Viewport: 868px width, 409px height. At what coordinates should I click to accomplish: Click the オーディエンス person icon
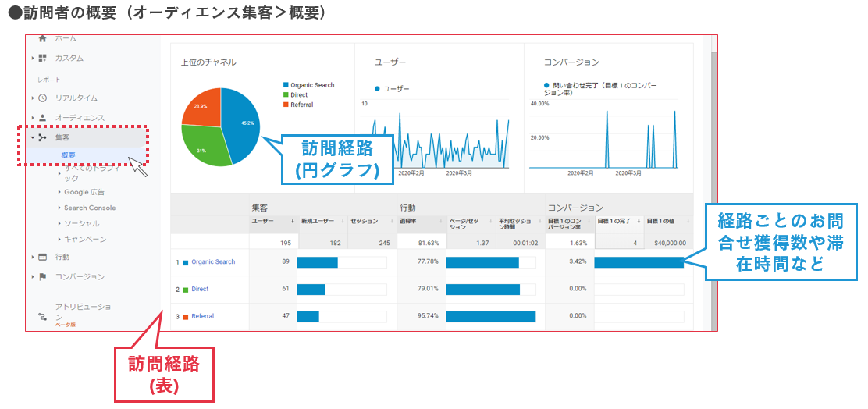pos(43,117)
